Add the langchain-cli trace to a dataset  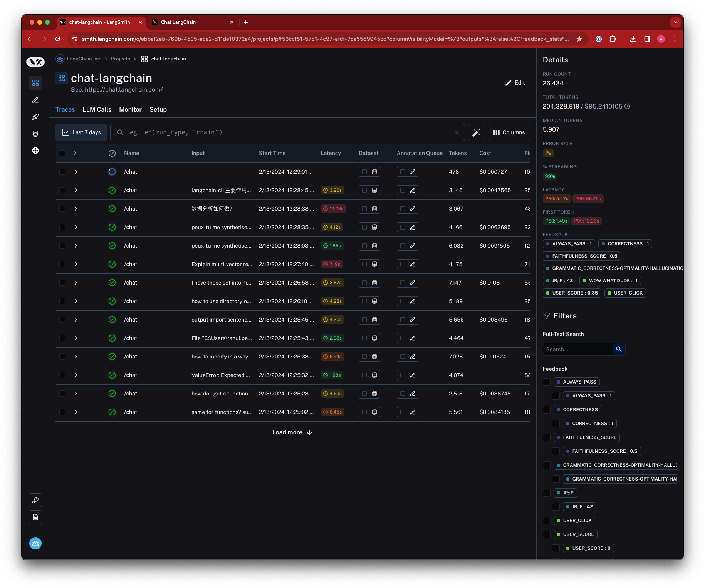[x=369, y=190]
